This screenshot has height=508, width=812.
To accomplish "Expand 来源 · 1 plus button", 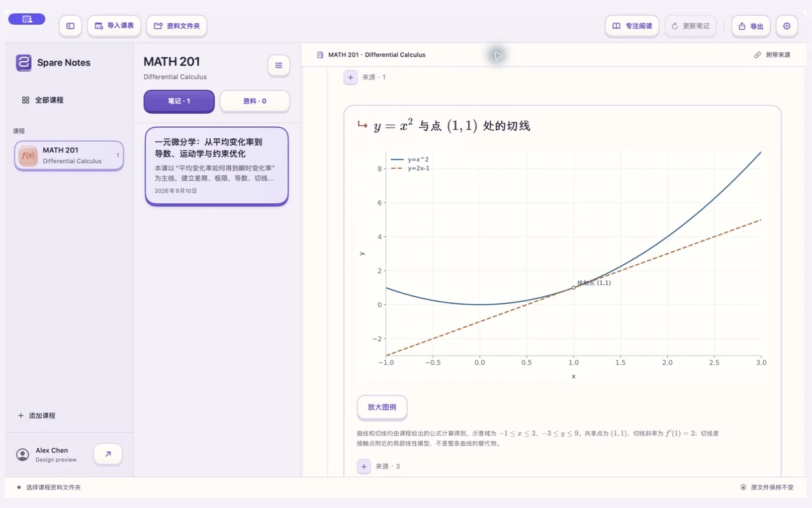I will (x=350, y=77).
